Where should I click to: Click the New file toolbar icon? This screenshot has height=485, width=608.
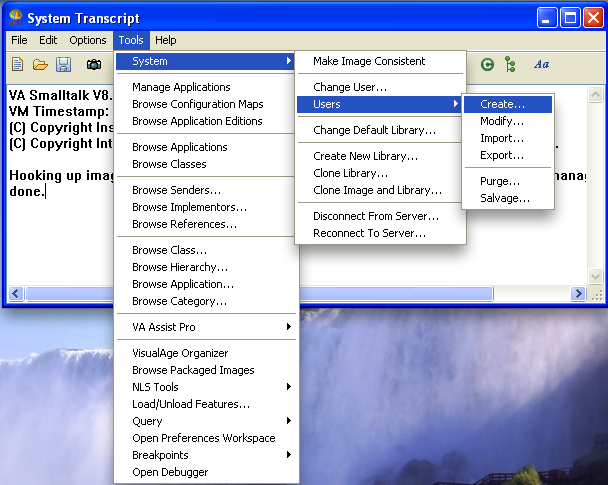point(17,64)
